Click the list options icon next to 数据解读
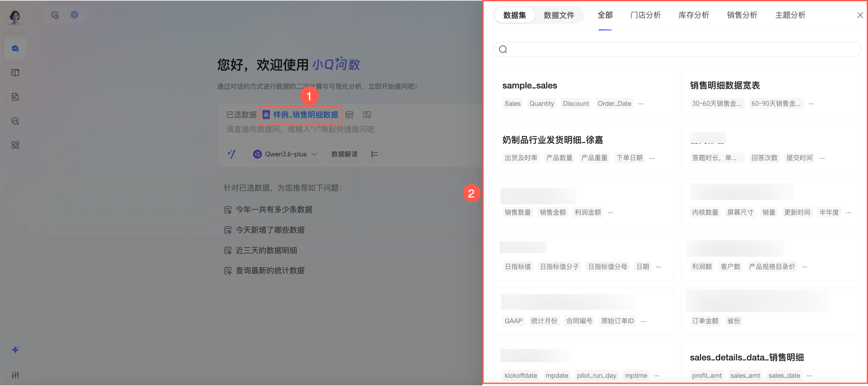Viewport: 868px width, 386px height. point(374,154)
